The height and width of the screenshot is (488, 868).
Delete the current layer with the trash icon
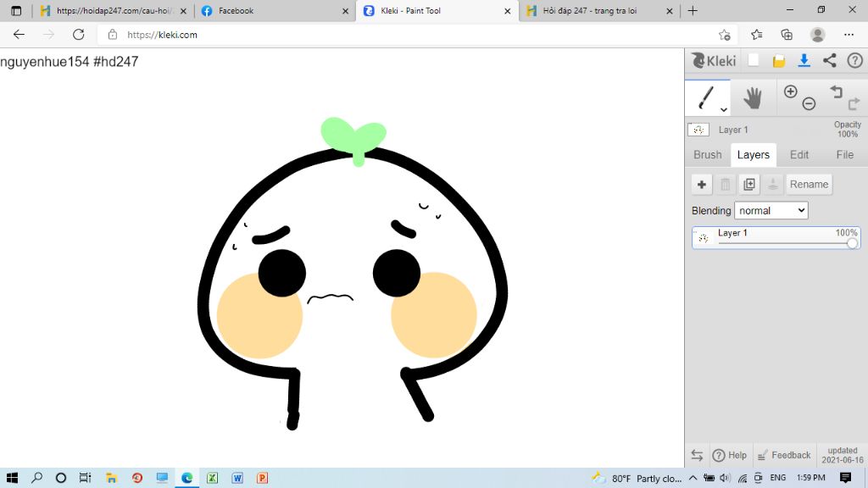point(726,184)
